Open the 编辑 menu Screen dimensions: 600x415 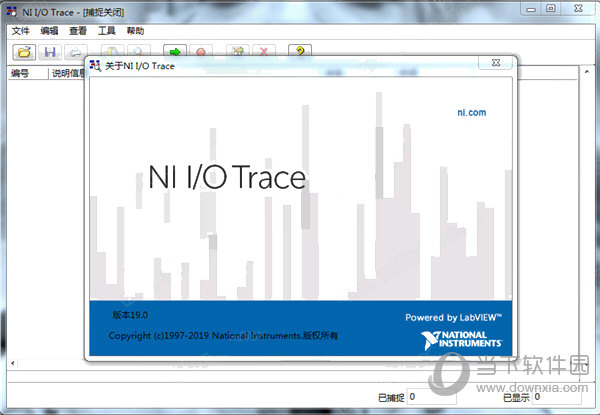pos(49,31)
